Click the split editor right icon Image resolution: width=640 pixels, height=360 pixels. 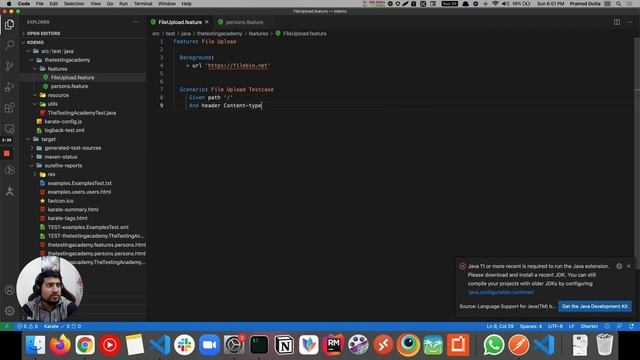(x=617, y=22)
